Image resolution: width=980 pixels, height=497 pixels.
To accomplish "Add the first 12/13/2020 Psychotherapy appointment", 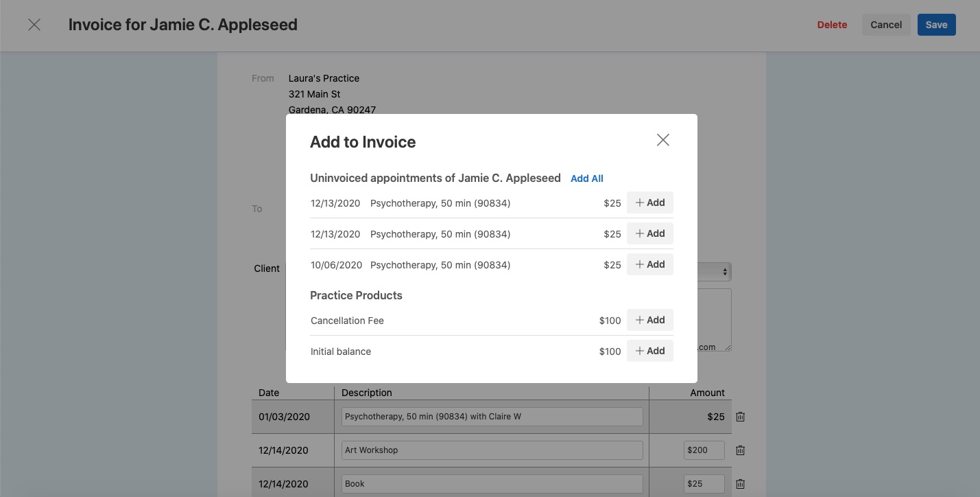I will click(649, 202).
